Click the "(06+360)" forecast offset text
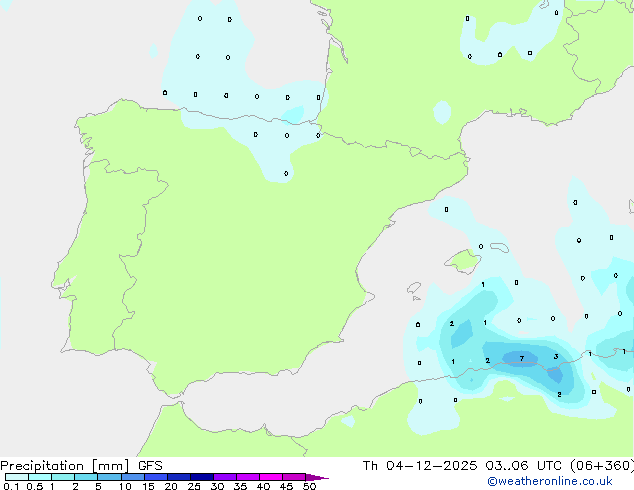 pyautogui.click(x=602, y=466)
